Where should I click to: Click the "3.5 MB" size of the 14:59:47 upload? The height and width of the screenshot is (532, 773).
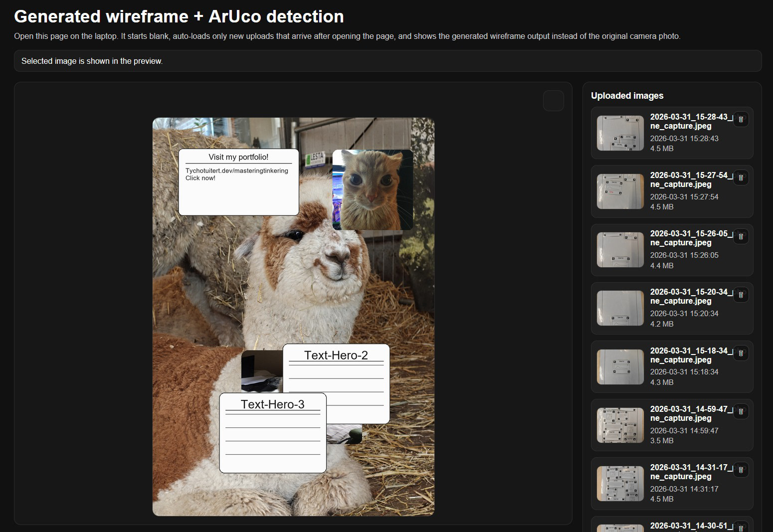[662, 441]
